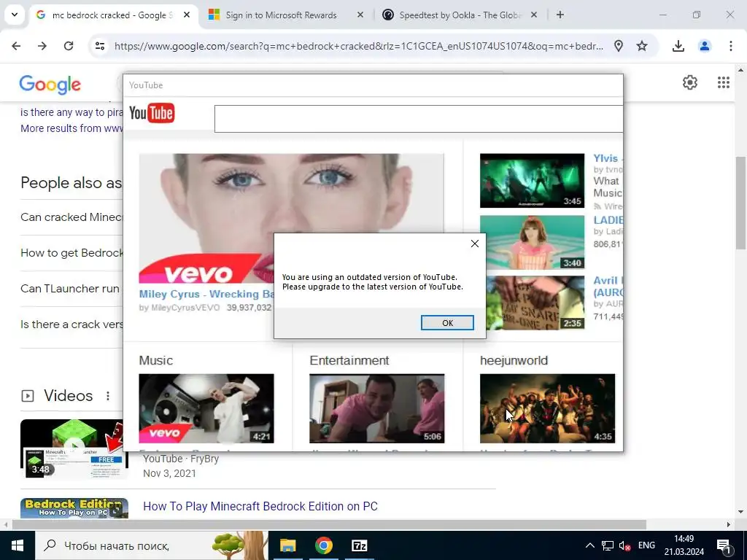This screenshot has width=747, height=560.
Task: Play the Music video thumbnail showing 4:21
Action: (206, 408)
